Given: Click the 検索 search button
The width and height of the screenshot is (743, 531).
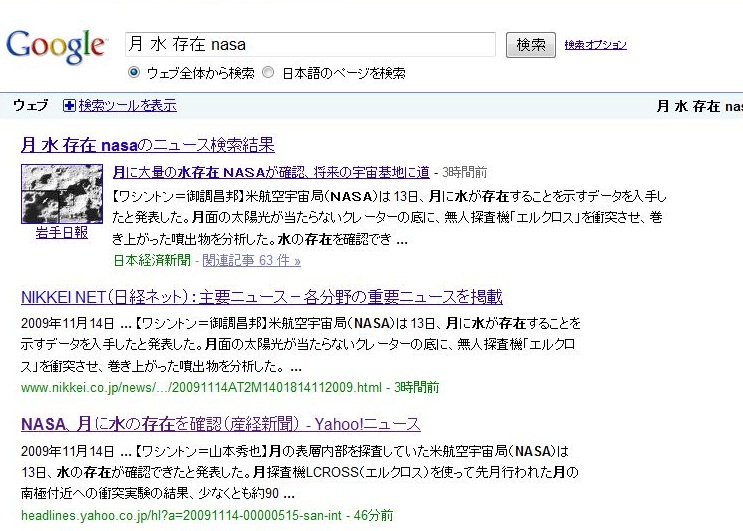Looking at the screenshot, I should click(x=530, y=45).
